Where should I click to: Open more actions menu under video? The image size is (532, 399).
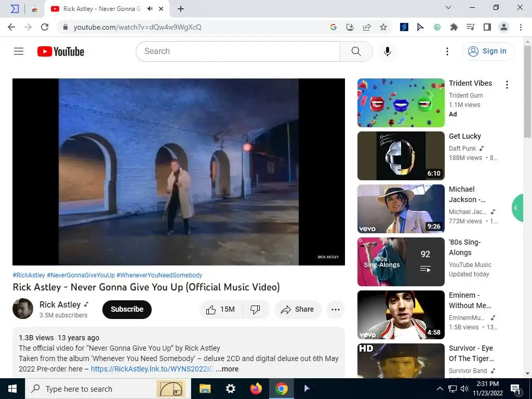(x=335, y=309)
